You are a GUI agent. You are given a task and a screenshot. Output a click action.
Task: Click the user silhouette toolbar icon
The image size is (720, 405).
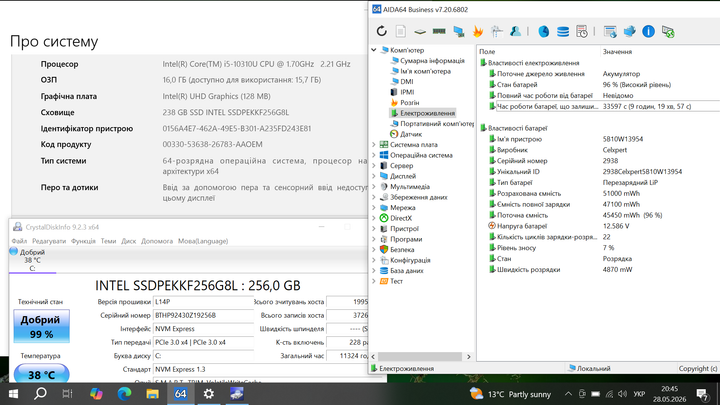click(515, 31)
